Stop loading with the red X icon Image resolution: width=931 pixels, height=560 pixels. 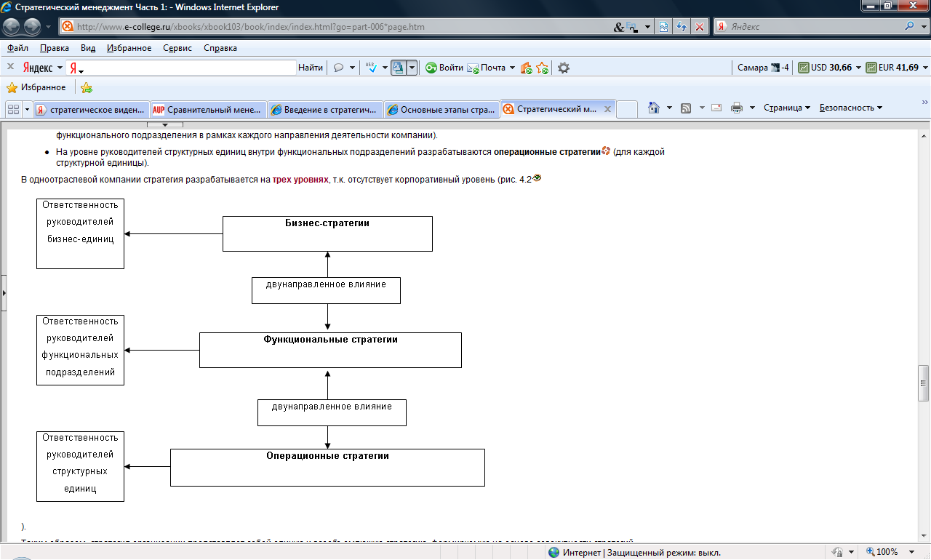pos(699,27)
